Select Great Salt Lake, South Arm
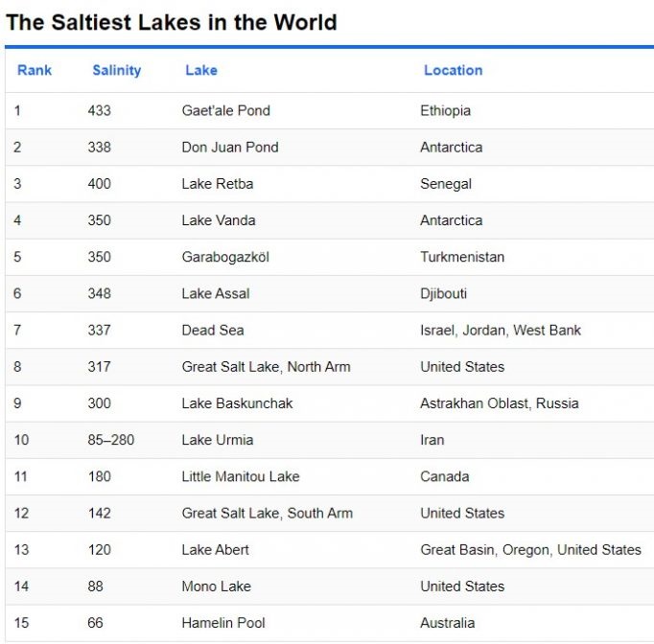 coord(267,514)
